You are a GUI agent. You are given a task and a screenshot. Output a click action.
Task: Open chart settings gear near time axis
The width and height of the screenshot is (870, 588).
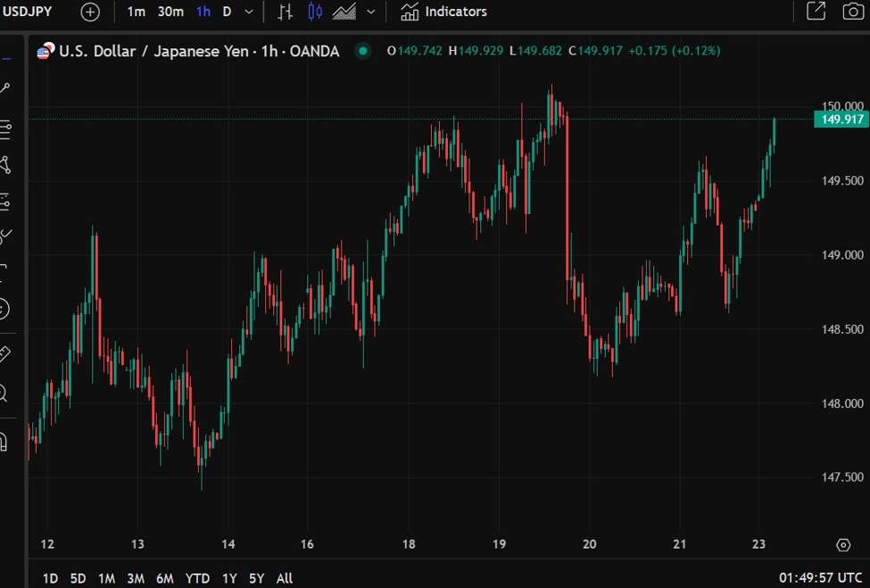point(843,545)
